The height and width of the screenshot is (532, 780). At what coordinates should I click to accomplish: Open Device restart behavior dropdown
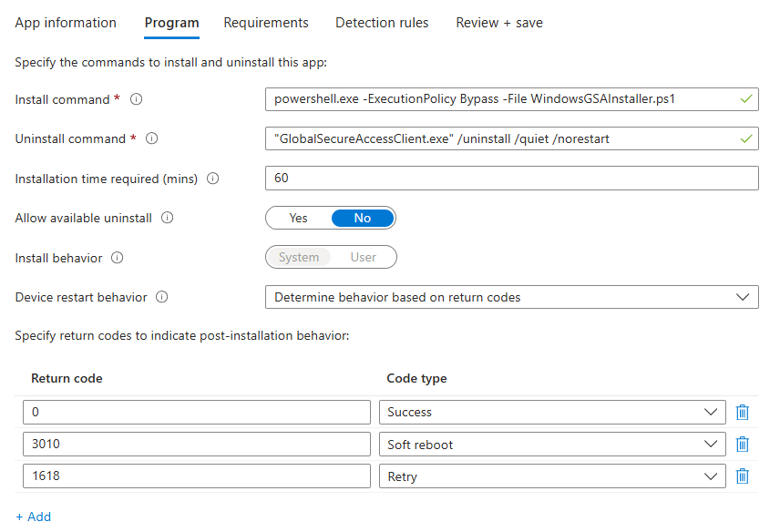511,297
